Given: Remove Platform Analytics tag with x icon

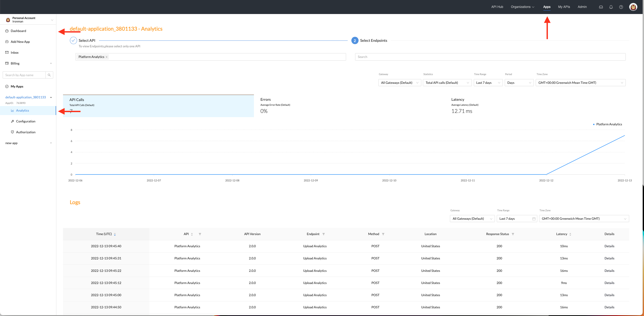Looking at the screenshot, I should tap(107, 57).
